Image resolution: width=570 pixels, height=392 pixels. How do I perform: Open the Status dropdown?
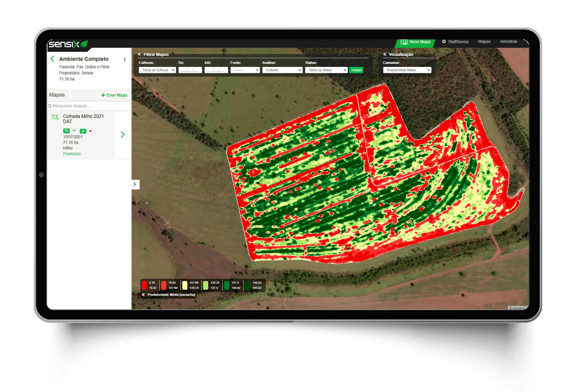(326, 70)
